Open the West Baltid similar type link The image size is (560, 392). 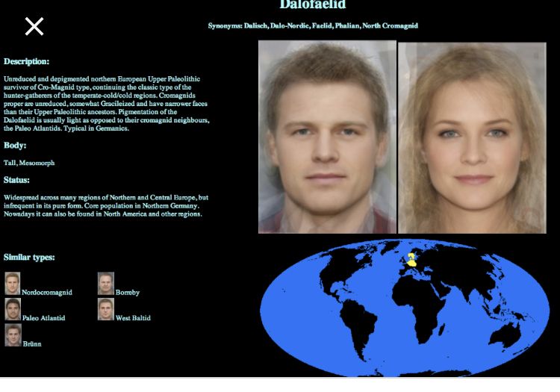tap(133, 318)
